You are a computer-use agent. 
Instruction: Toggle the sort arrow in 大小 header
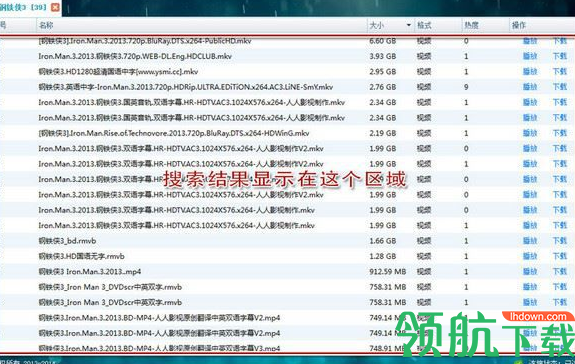tap(409, 25)
